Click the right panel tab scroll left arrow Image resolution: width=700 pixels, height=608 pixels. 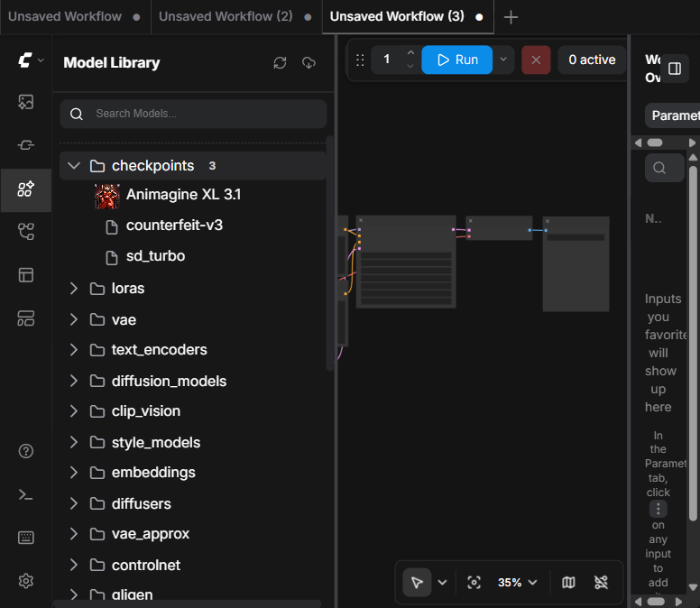638,143
